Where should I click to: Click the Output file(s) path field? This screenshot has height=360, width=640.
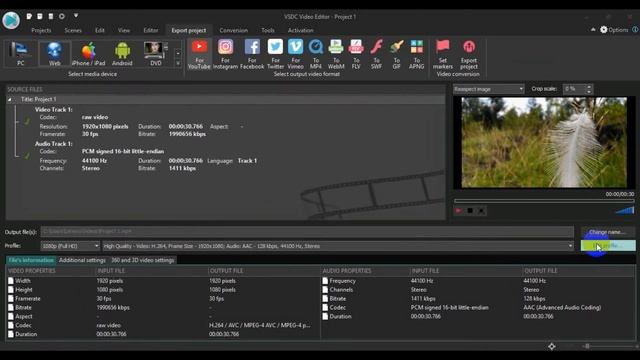pos(307,231)
